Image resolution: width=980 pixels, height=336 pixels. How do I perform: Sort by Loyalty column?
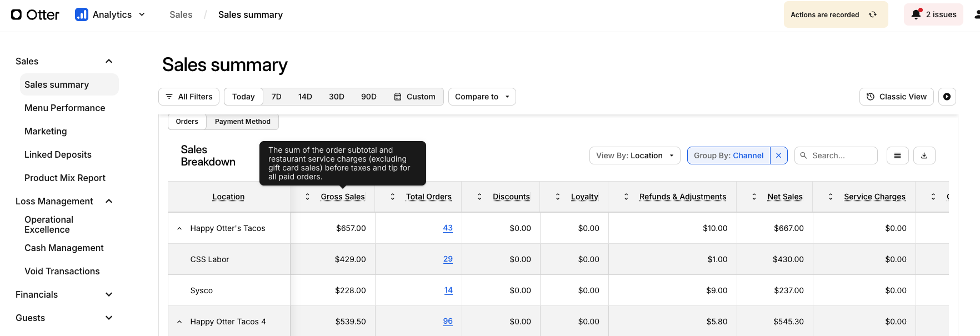click(558, 197)
